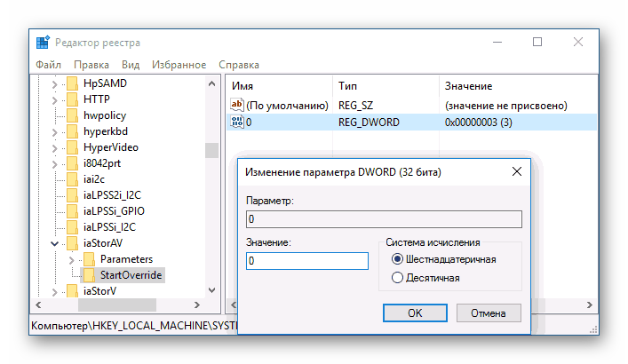Minimize the Registry Editor window
Viewport: 628px width, 364px height.
(497, 42)
